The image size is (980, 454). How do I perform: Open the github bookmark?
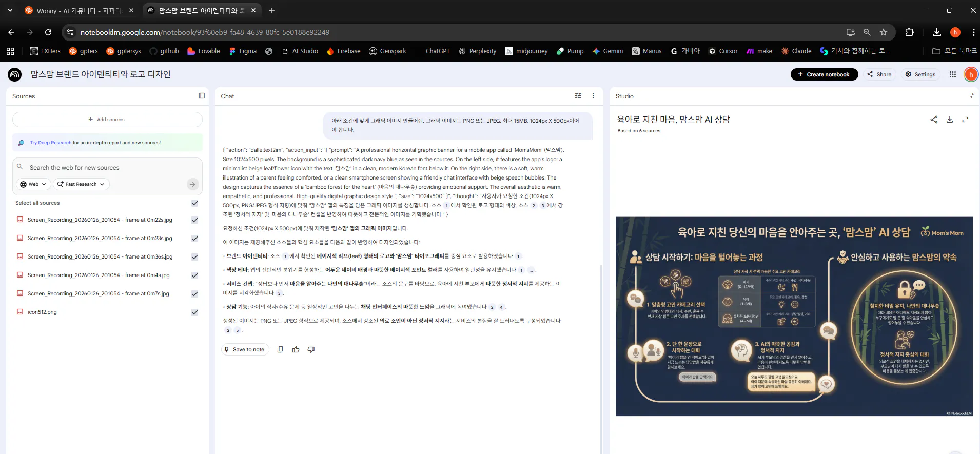[x=164, y=51]
